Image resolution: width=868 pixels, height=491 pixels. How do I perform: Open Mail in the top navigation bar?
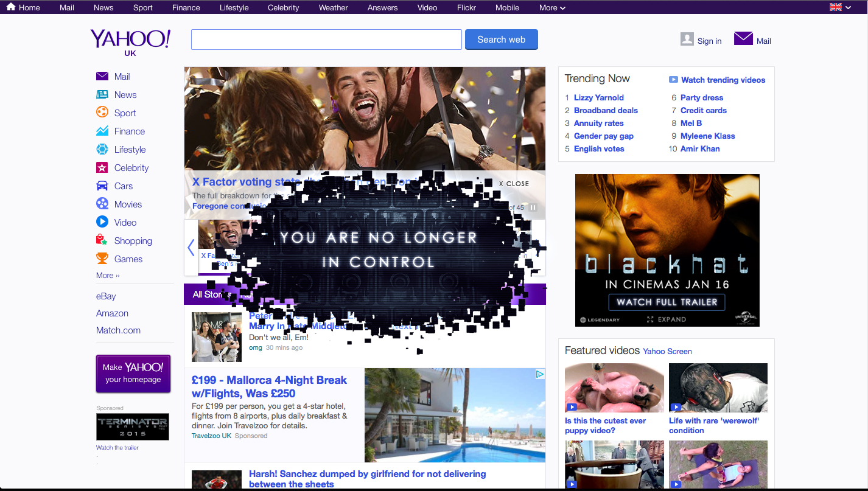67,7
